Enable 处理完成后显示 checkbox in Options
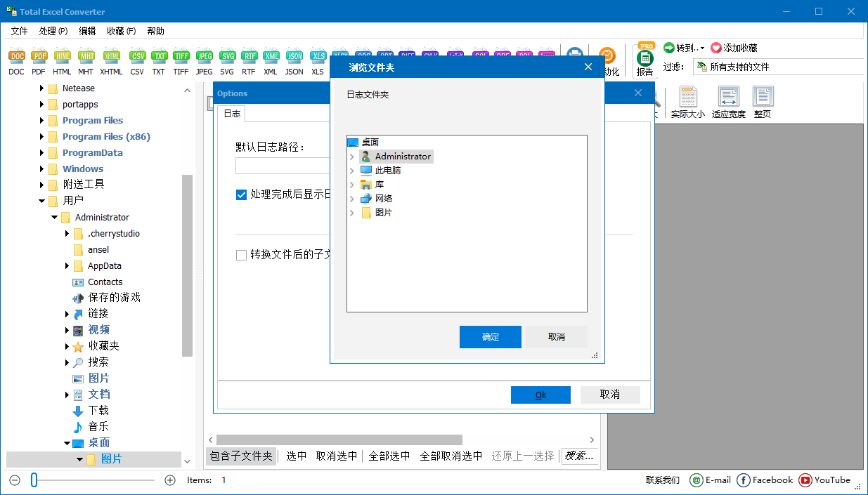 point(242,194)
